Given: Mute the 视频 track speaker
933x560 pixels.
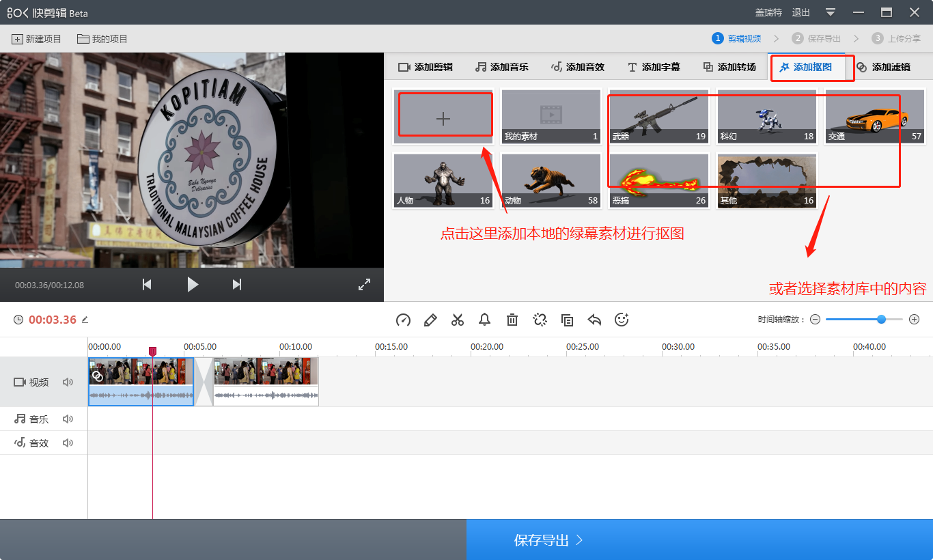Looking at the screenshot, I should 68,382.
